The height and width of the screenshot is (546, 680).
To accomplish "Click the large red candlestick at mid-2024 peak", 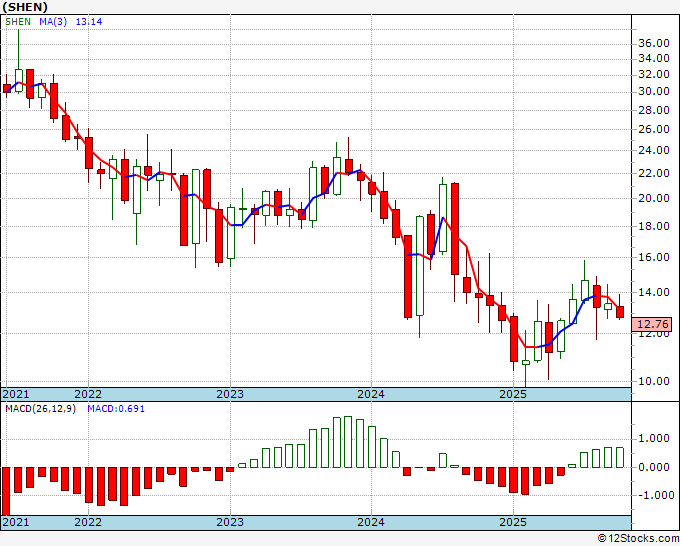I will coord(455,229).
